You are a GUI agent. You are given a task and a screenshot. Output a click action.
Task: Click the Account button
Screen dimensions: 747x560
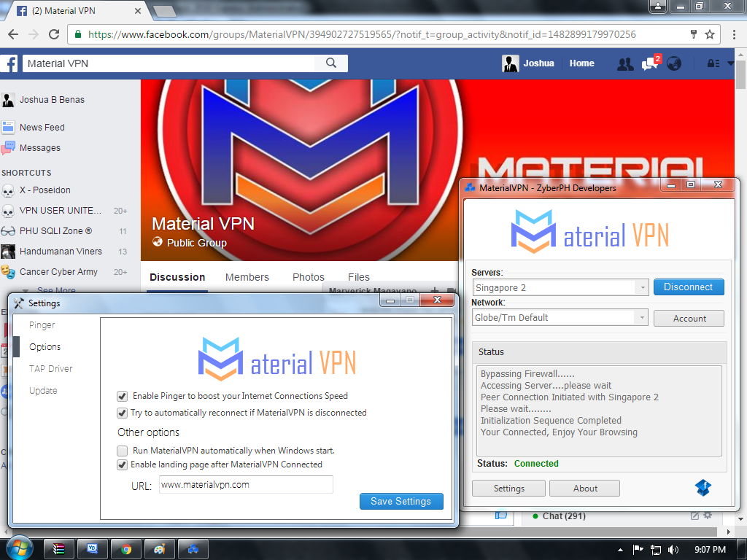coord(689,319)
